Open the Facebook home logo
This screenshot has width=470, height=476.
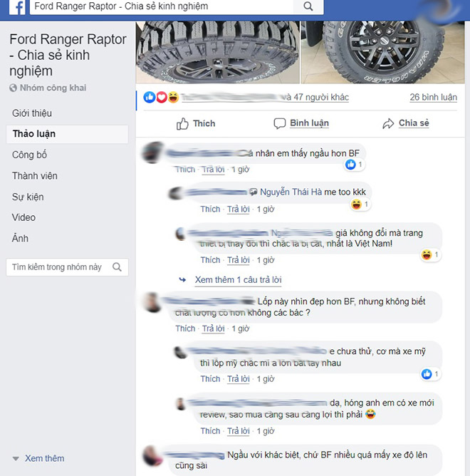point(17,7)
